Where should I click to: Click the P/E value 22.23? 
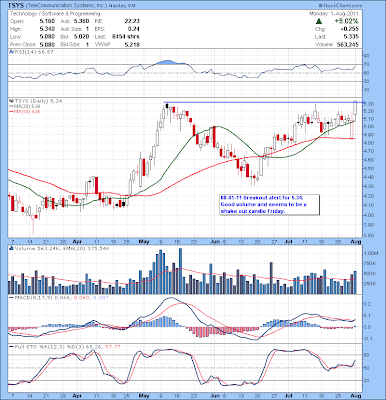132,21
